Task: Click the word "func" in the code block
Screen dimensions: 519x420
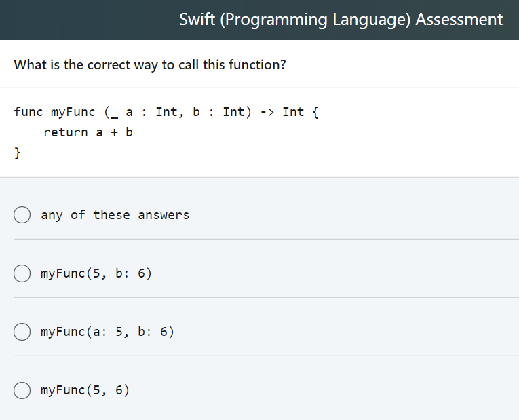Action: 28,111
